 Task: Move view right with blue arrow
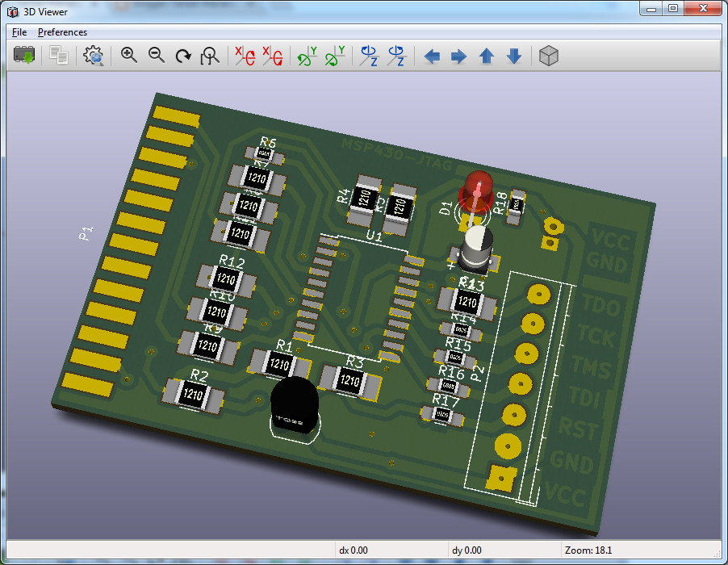point(458,56)
